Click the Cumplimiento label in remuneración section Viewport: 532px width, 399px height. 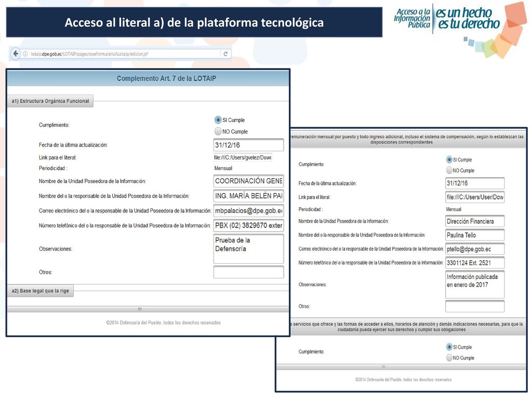[311, 165]
